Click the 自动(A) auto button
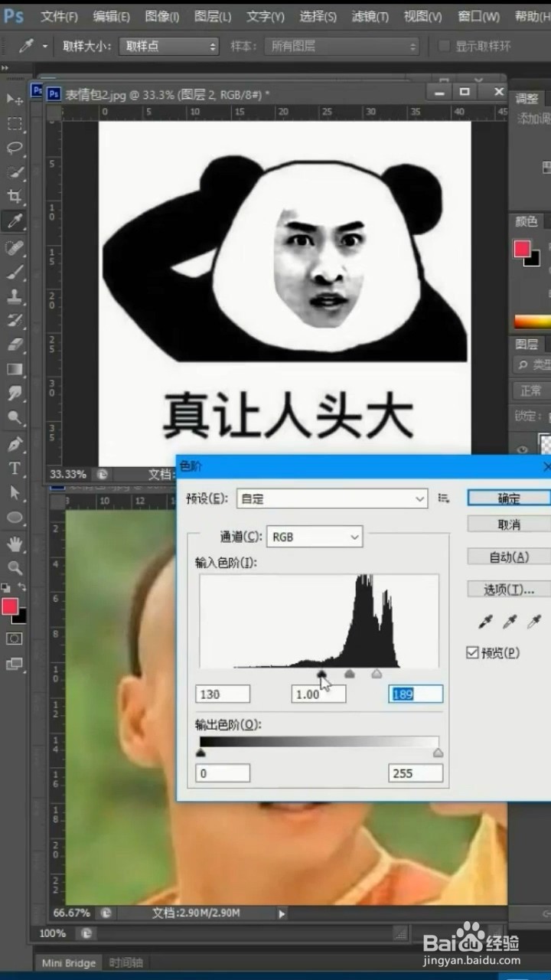 (x=509, y=557)
